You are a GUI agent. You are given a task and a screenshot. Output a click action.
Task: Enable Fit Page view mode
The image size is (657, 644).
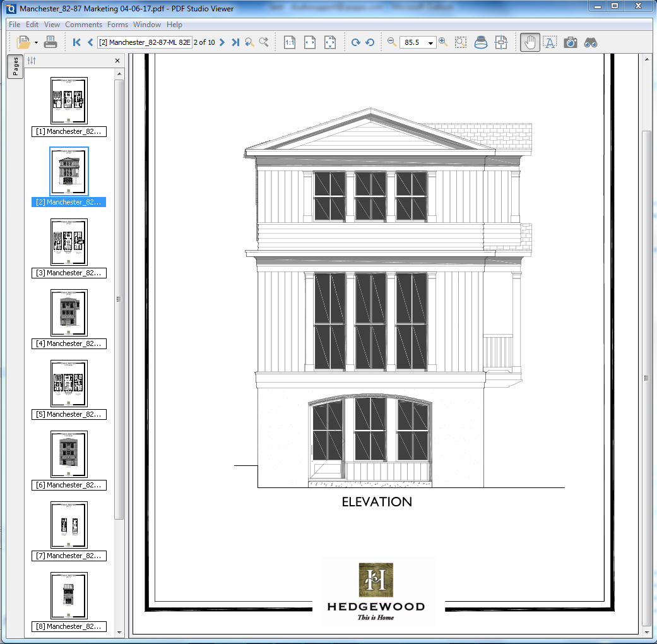click(x=329, y=42)
